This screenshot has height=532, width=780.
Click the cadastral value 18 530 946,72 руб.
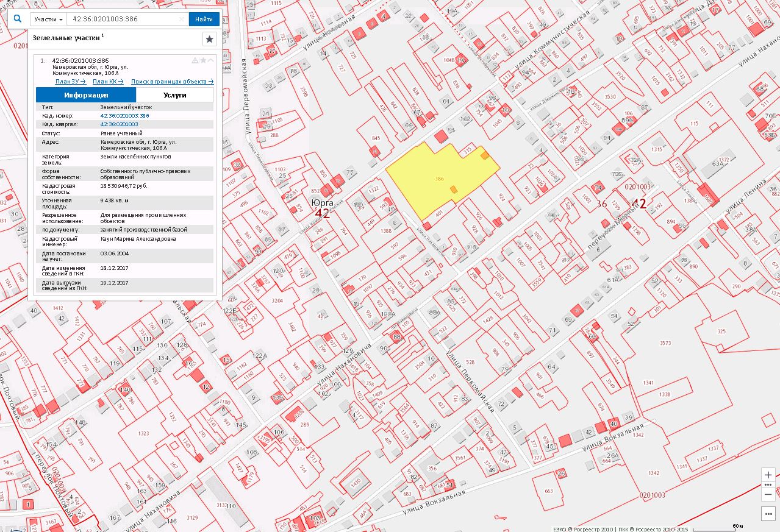coord(124,185)
